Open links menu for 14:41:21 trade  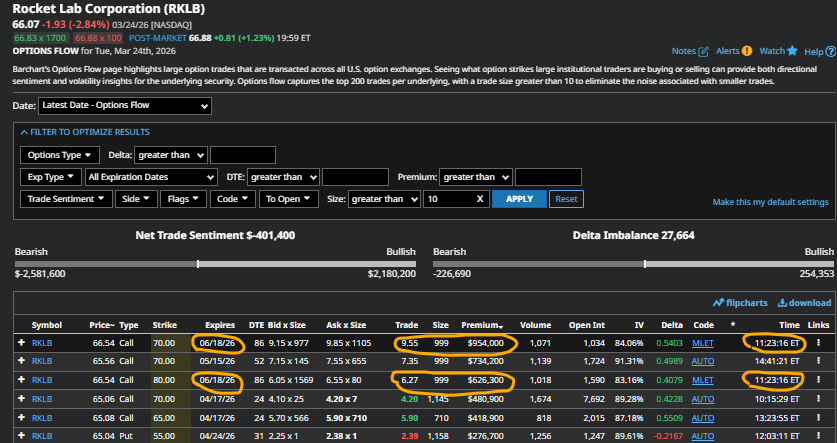[x=818, y=359]
